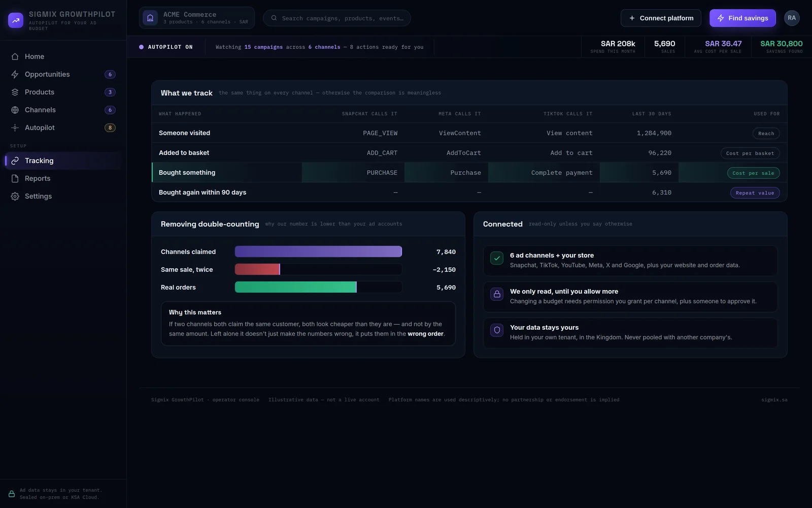This screenshot has width=812, height=508.
Task: Click the Connect platform button
Action: click(661, 18)
